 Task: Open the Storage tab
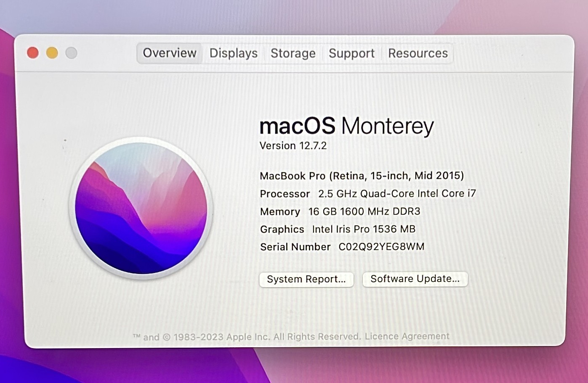[293, 53]
